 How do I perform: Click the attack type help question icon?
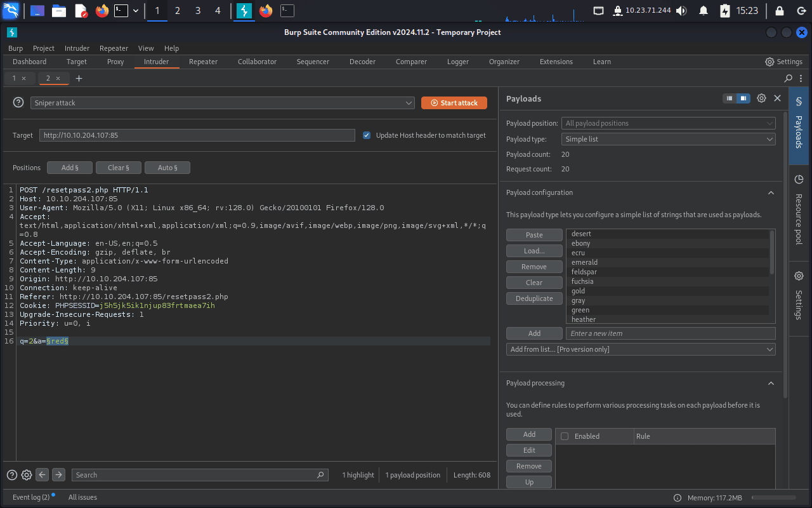[x=18, y=102]
